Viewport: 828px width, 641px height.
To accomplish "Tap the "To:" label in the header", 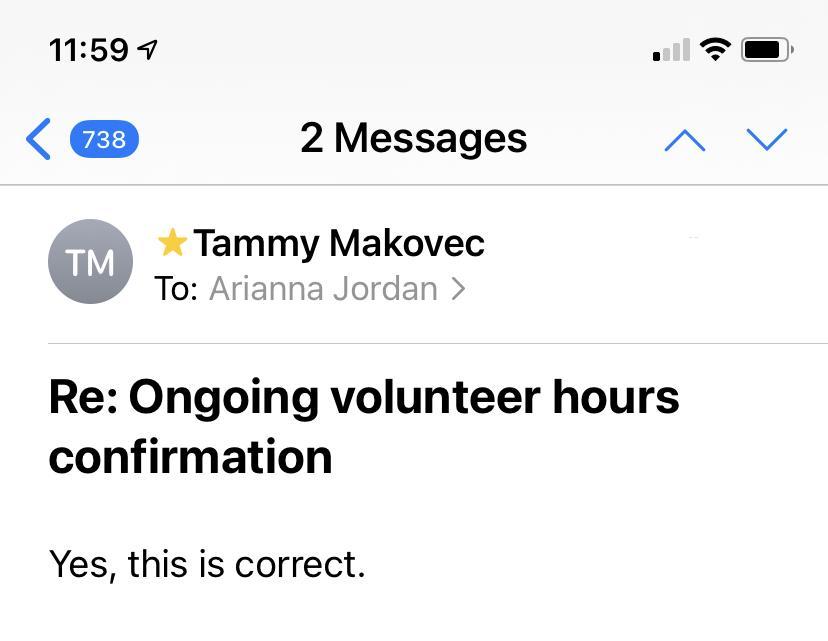I will pos(176,289).
